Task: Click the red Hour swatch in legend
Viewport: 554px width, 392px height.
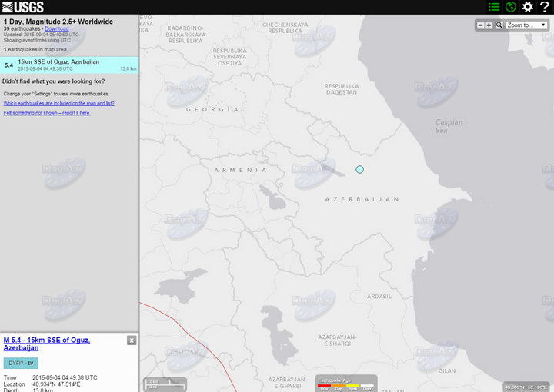Action: point(325,386)
